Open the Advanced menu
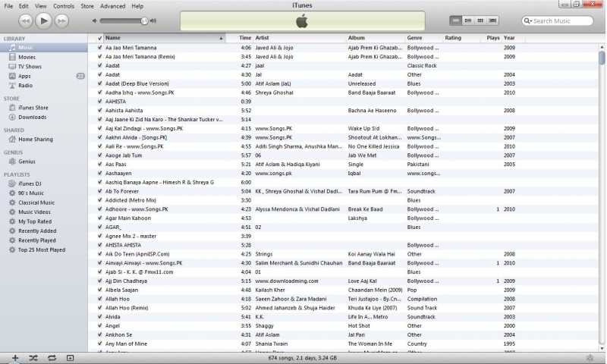 (112, 6)
